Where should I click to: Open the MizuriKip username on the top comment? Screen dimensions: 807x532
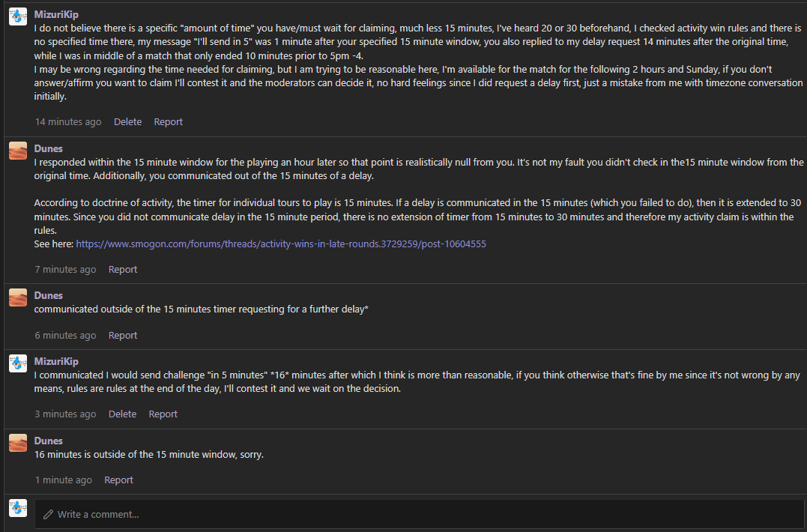pyautogui.click(x=56, y=14)
